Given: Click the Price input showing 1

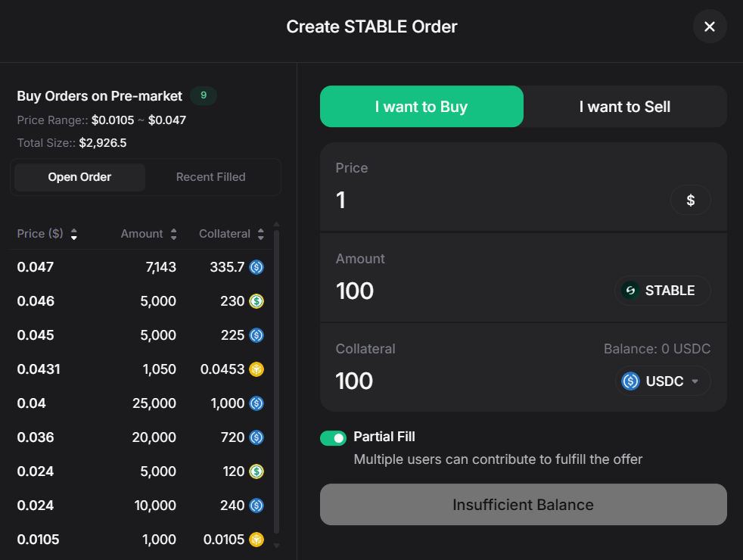Looking at the screenshot, I should [454, 200].
